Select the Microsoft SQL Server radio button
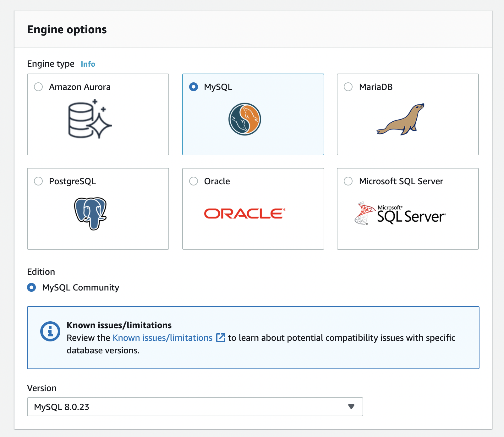Screen dimensions: 504x437 point(348,181)
